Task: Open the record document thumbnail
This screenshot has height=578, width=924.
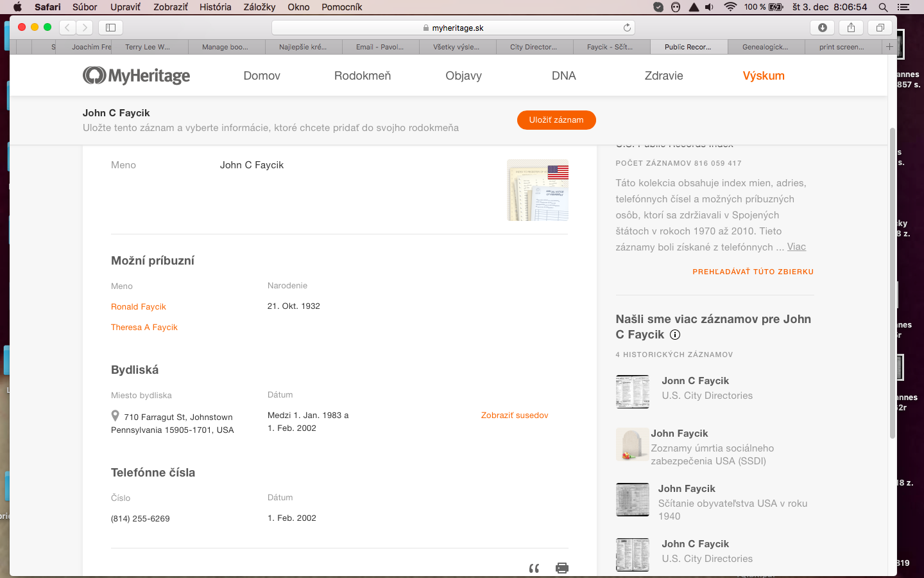Action: coord(538,190)
